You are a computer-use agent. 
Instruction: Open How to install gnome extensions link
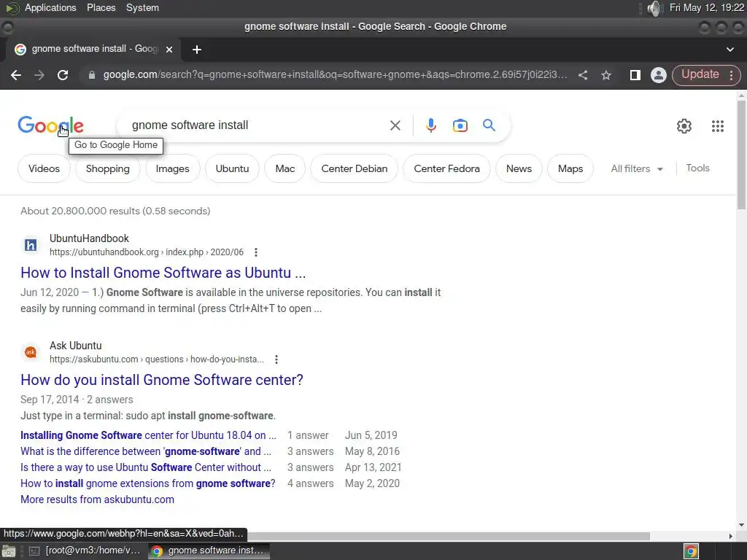tap(147, 484)
